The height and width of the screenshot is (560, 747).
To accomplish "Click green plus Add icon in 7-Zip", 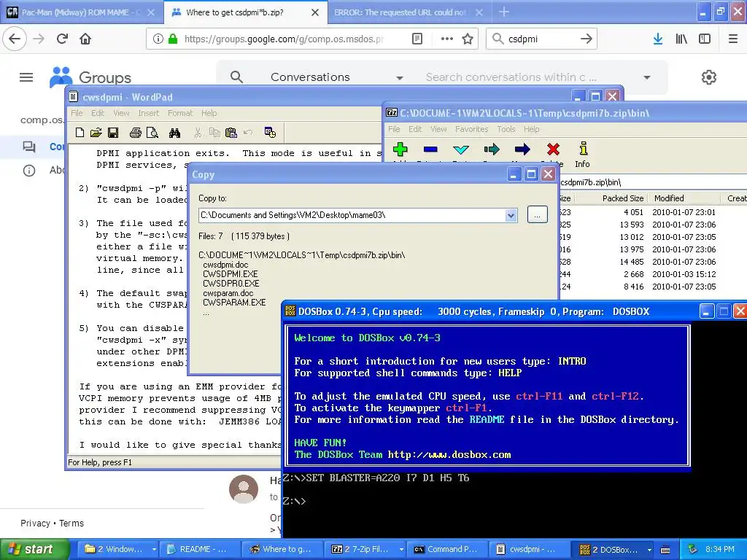I will tap(400, 149).
